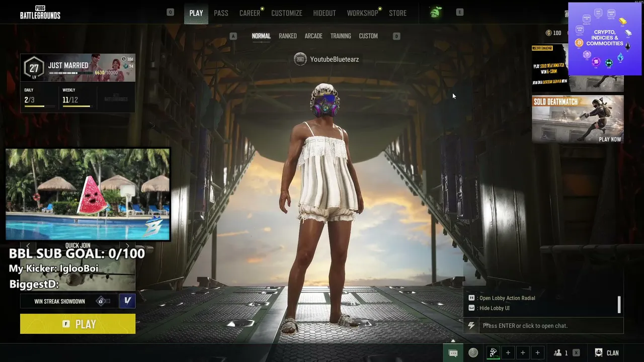The height and width of the screenshot is (362, 644).
Task: Click the spacebar key icon beside Hide Lobby
Action: pyautogui.click(x=471, y=308)
